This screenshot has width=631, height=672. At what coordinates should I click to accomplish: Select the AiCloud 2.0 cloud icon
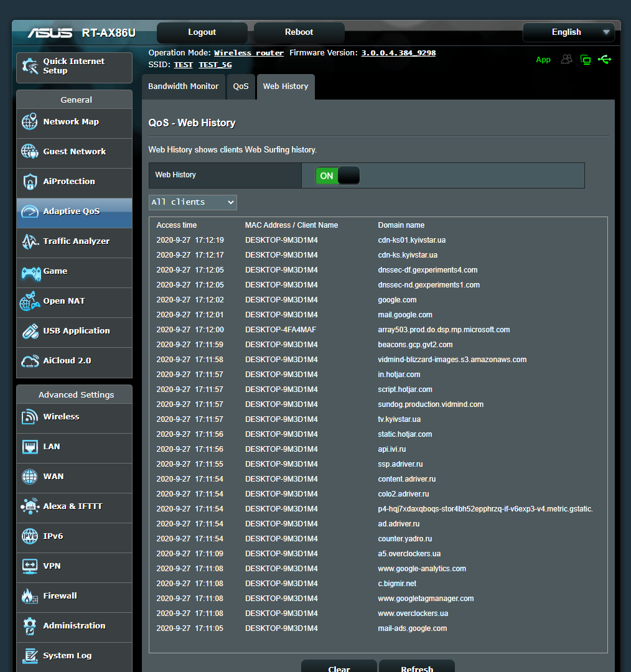coord(29,362)
